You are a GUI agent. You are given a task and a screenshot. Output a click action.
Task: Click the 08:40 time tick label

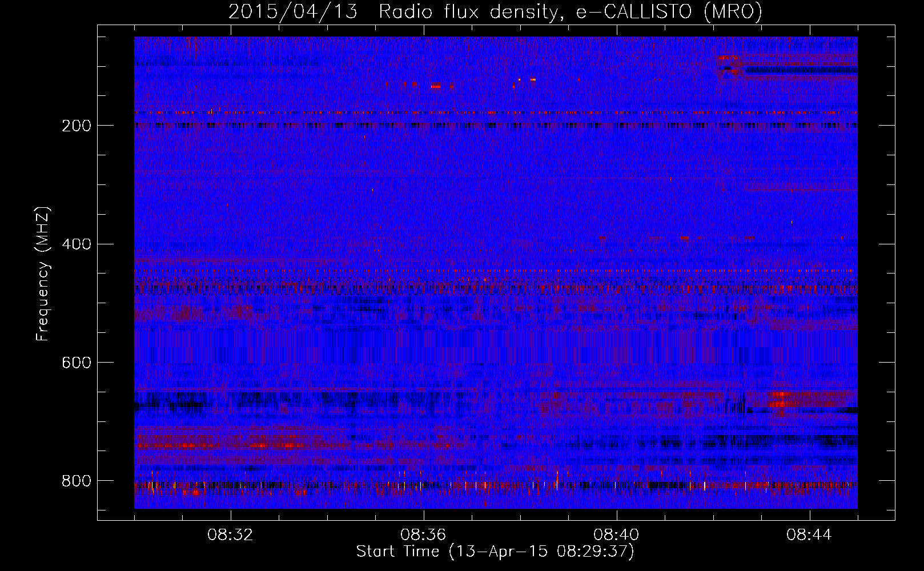(x=617, y=535)
